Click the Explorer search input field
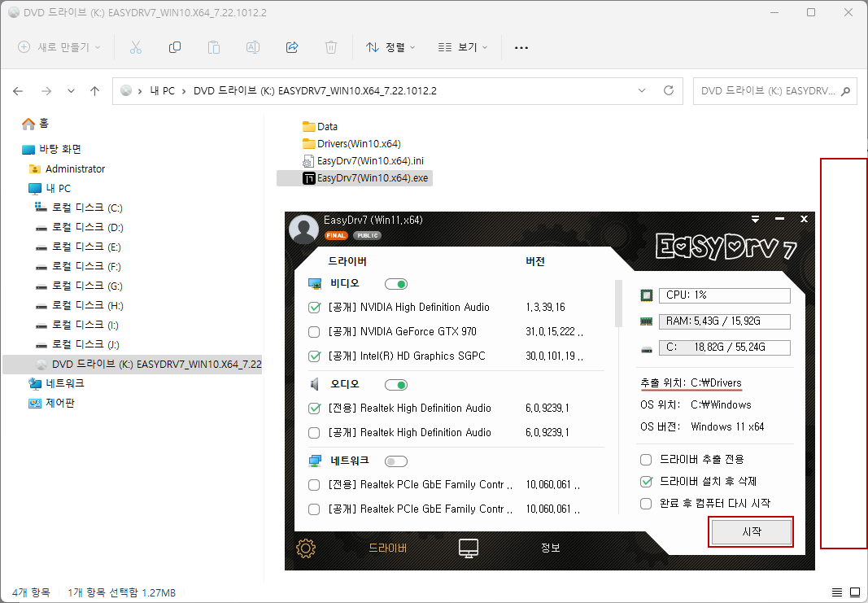The height and width of the screenshot is (603, 868). [766, 91]
